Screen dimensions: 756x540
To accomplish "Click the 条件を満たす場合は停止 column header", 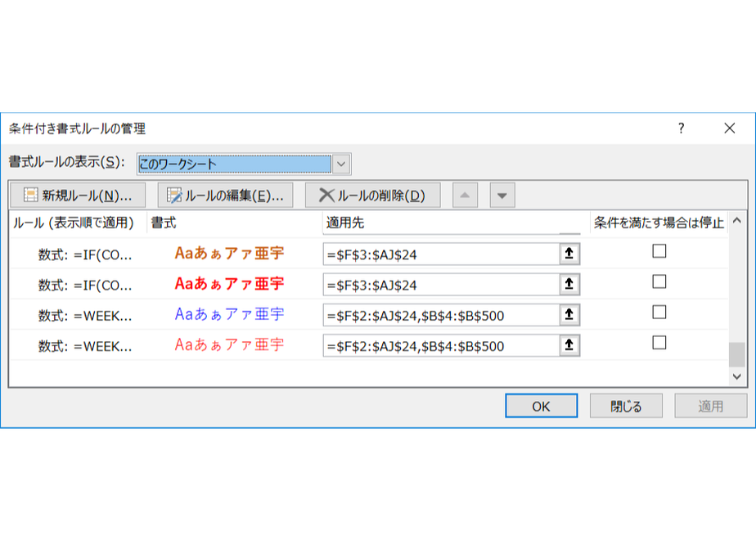I will (x=659, y=223).
